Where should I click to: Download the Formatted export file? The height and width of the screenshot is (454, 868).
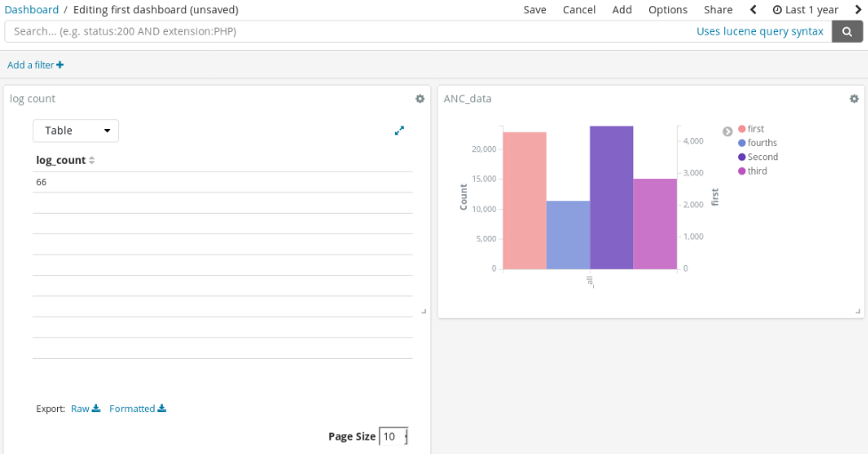tap(137, 409)
